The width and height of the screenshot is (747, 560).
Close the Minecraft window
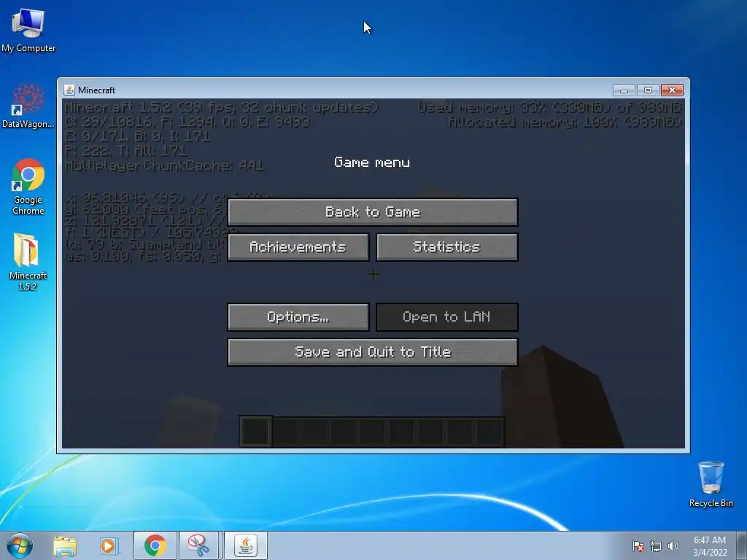(x=672, y=90)
